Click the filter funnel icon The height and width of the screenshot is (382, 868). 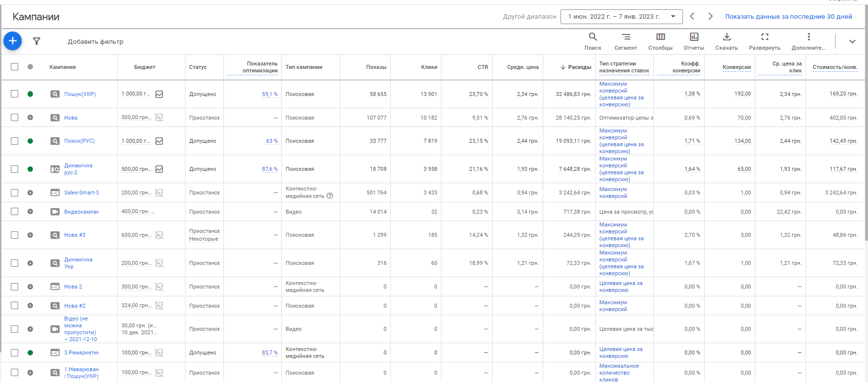point(36,41)
